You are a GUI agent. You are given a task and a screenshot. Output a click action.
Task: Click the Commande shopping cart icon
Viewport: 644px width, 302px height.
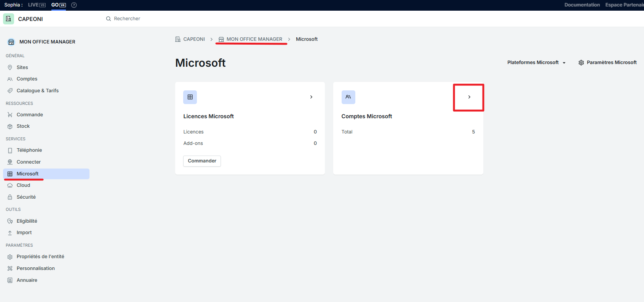[10, 115]
